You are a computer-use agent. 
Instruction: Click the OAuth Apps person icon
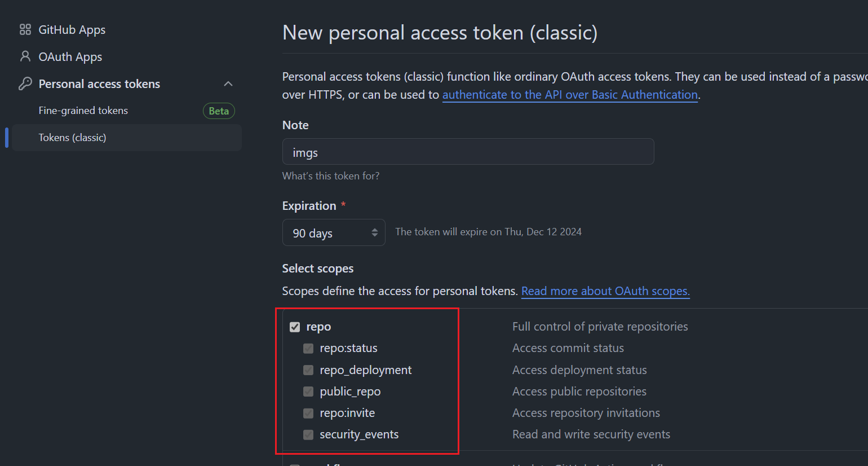point(25,56)
